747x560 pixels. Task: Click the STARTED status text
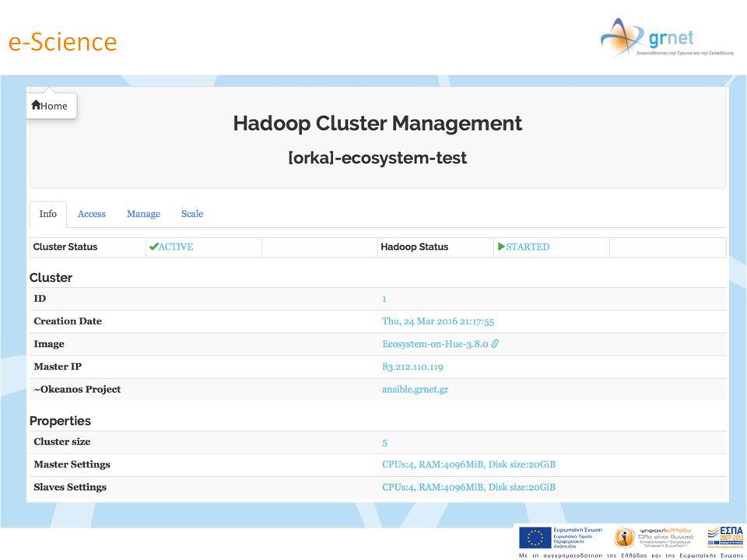pyautogui.click(x=528, y=247)
